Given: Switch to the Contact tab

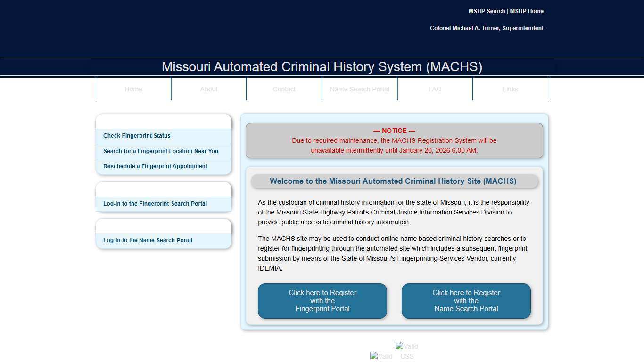Looking at the screenshot, I should tap(284, 89).
